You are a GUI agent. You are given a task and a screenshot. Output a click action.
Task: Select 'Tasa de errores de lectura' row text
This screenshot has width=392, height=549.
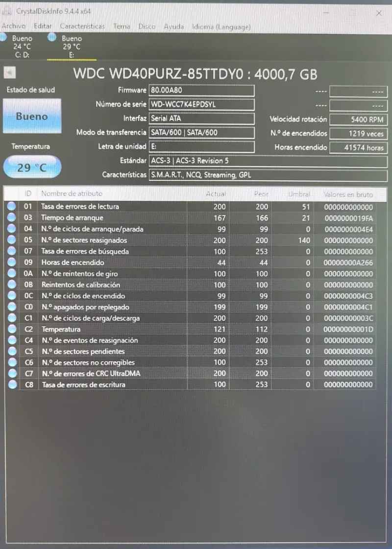coord(80,207)
